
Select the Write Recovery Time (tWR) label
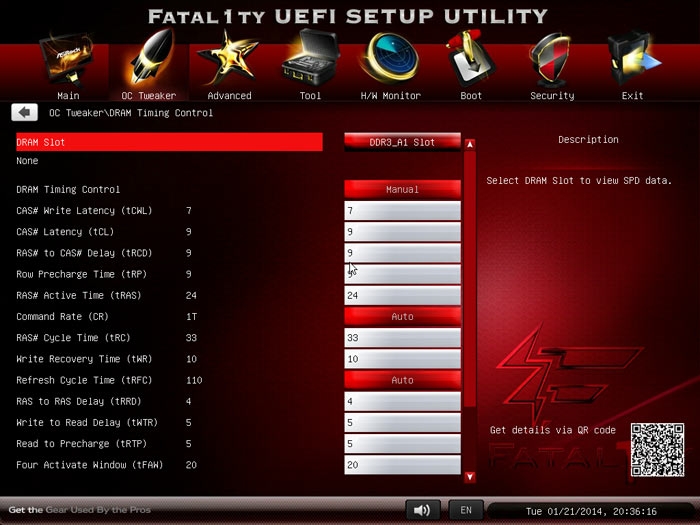[84, 359]
